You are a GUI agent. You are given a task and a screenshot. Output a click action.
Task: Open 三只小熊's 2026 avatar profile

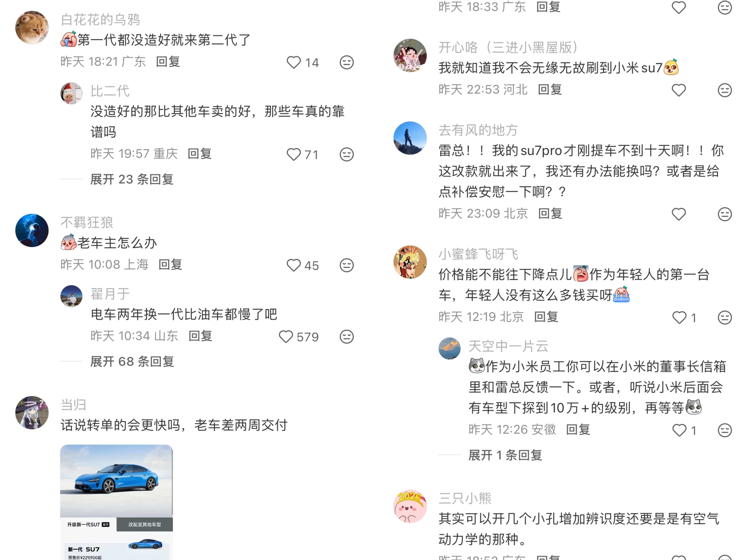pyautogui.click(x=410, y=506)
